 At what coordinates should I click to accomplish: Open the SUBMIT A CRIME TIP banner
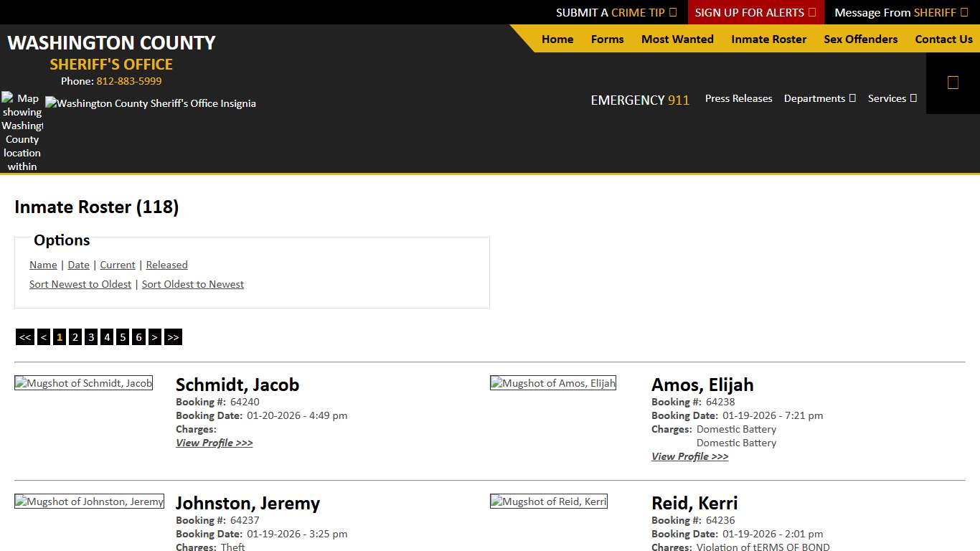[616, 12]
